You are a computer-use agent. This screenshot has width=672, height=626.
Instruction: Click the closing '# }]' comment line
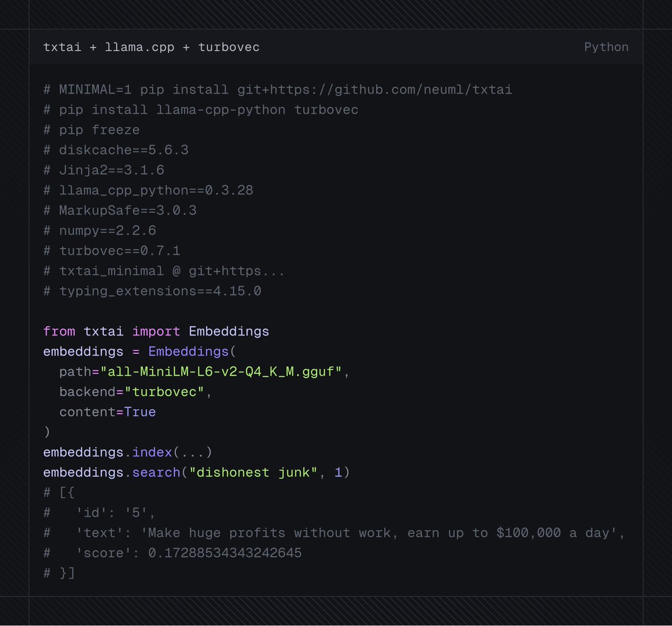59,573
